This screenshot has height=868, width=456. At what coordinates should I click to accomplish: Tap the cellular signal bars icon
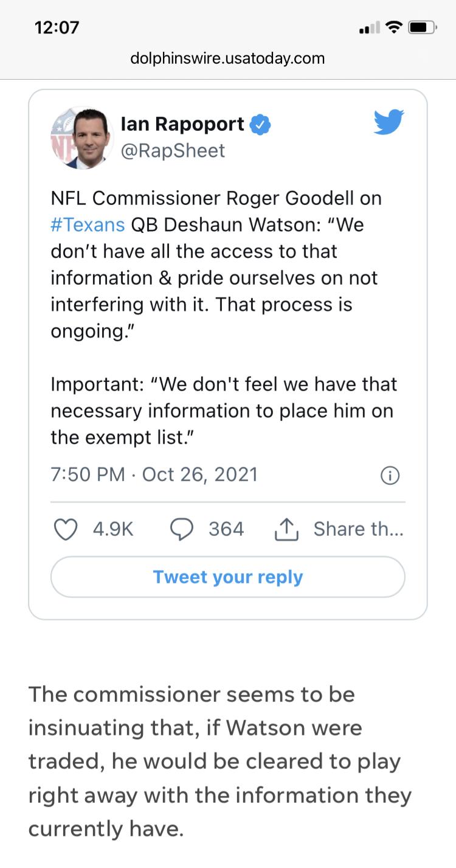coord(369,28)
